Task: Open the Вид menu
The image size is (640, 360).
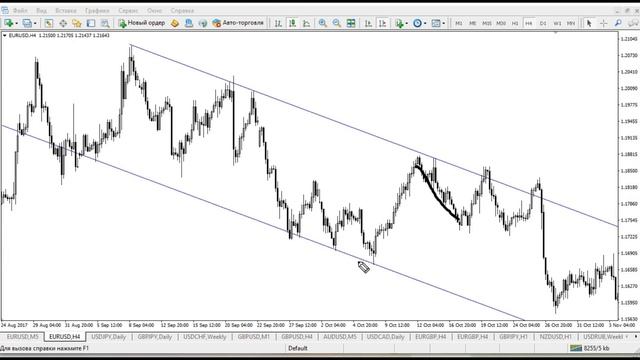Action: click(x=41, y=11)
